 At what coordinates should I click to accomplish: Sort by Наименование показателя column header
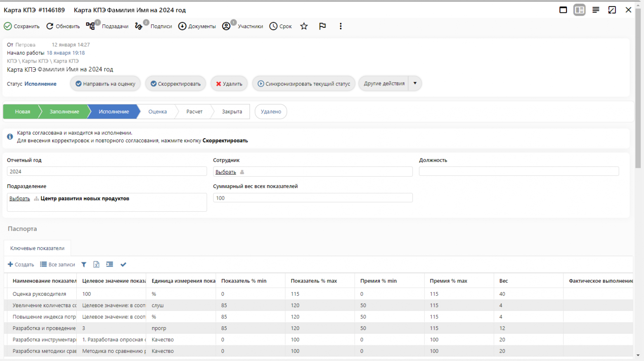[x=44, y=281]
